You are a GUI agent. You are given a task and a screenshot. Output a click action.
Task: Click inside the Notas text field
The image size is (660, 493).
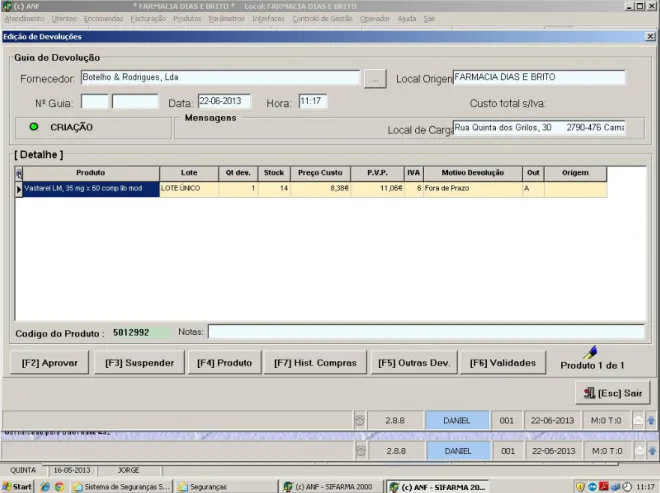426,332
